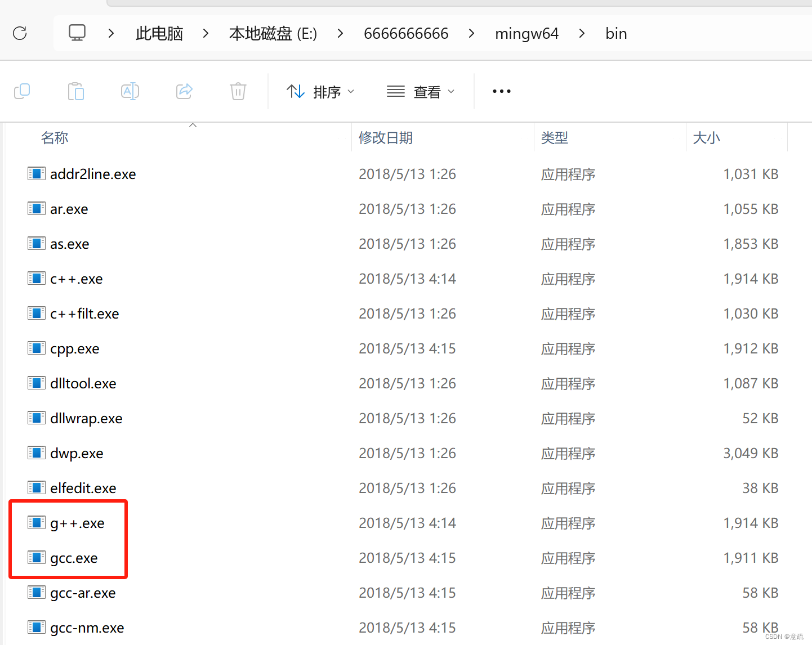Select the elfedit.exe file name
Viewport: 812px width, 645px height.
click(x=83, y=488)
